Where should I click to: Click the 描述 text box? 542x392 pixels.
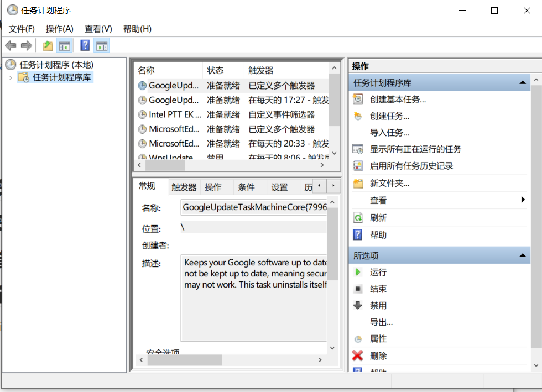click(254, 299)
